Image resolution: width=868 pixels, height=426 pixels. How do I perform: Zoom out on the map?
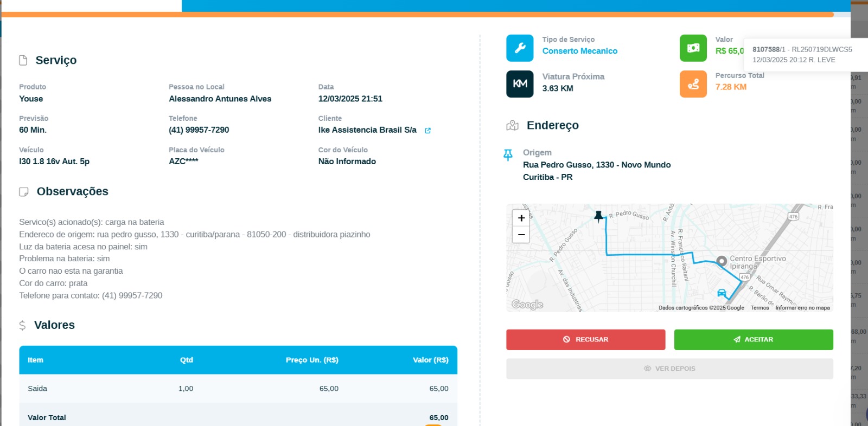coord(521,235)
